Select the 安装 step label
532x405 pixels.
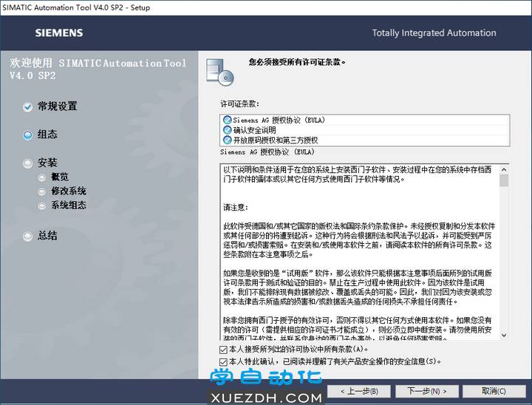coord(47,163)
